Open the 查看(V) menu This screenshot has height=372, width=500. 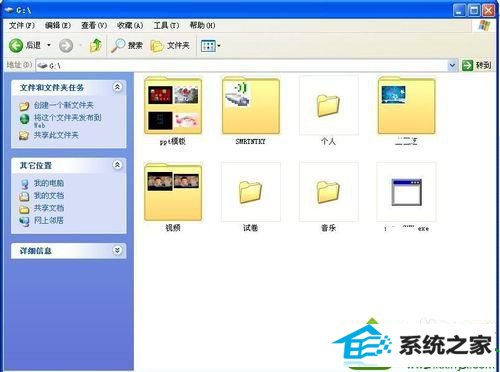pyautogui.click(x=94, y=25)
